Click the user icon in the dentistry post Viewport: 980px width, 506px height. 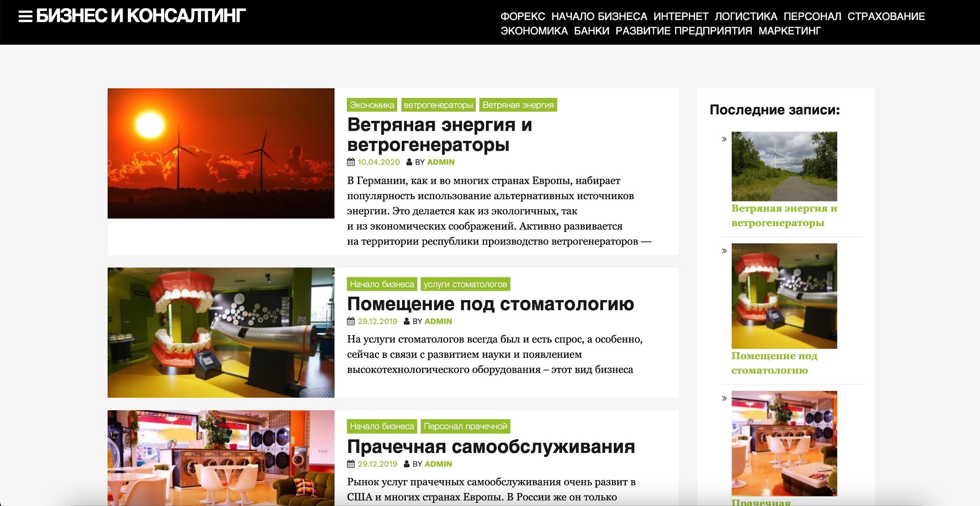pos(407,321)
